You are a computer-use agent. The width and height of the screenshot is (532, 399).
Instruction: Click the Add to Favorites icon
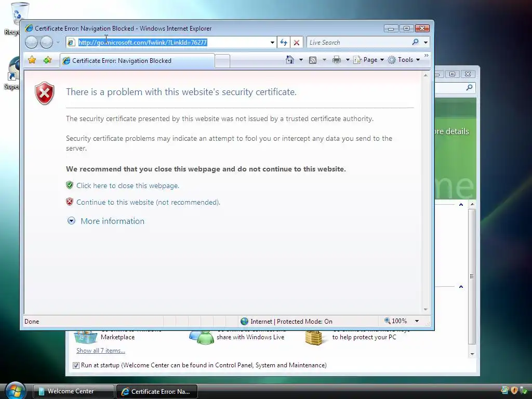click(x=47, y=60)
